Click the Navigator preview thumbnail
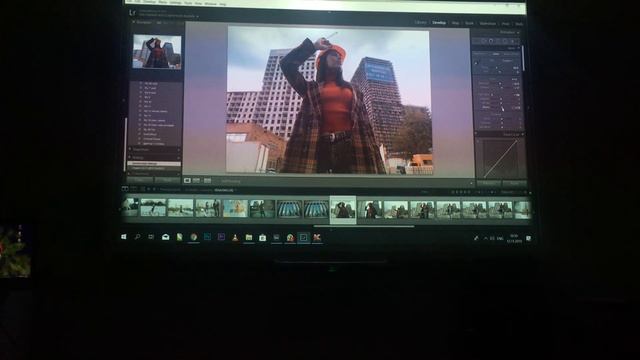This screenshot has width=640, height=360. click(157, 52)
